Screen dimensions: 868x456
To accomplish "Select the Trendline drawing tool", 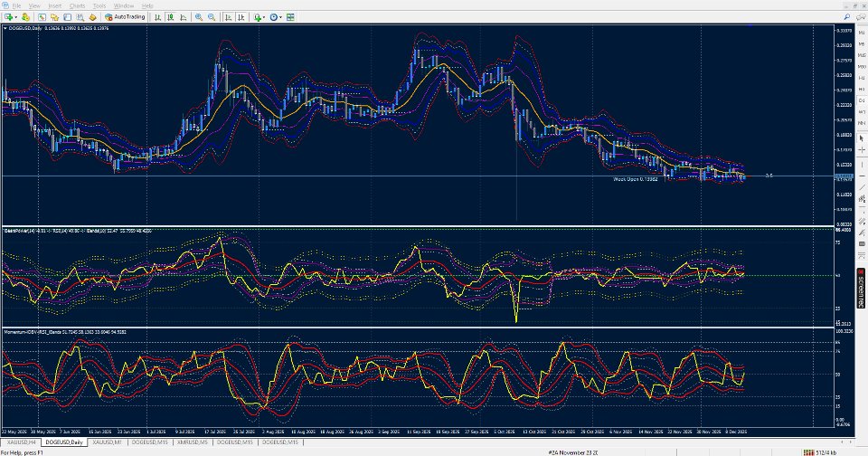I will click(x=862, y=187).
